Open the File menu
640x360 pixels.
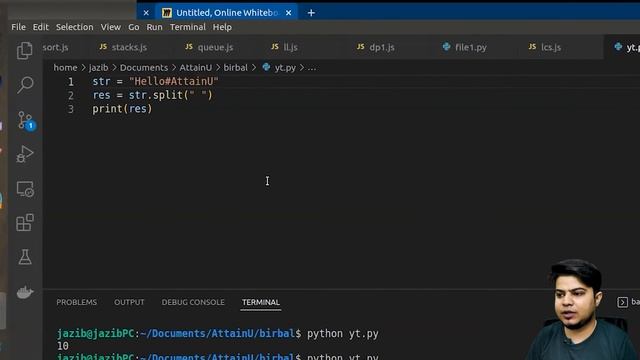(x=18, y=27)
